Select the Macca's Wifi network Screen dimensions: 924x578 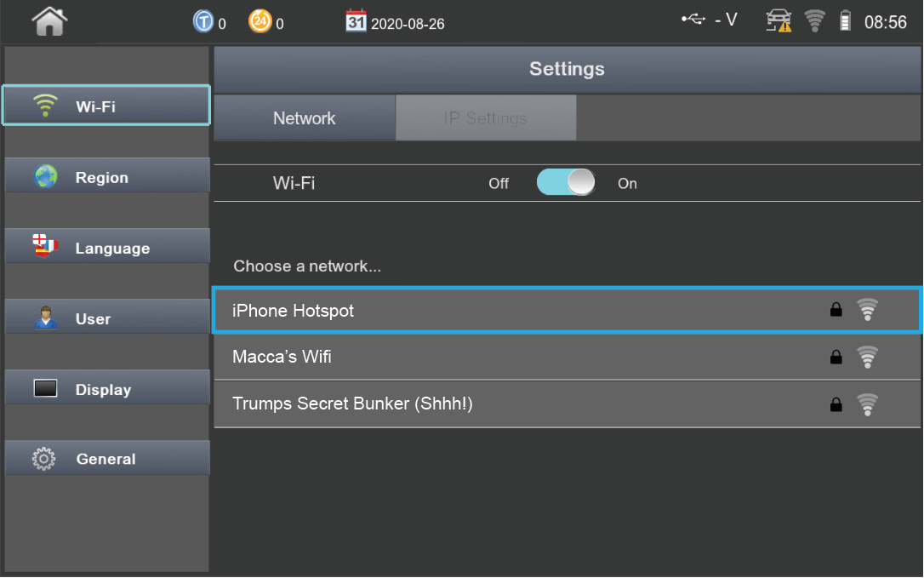(567, 357)
